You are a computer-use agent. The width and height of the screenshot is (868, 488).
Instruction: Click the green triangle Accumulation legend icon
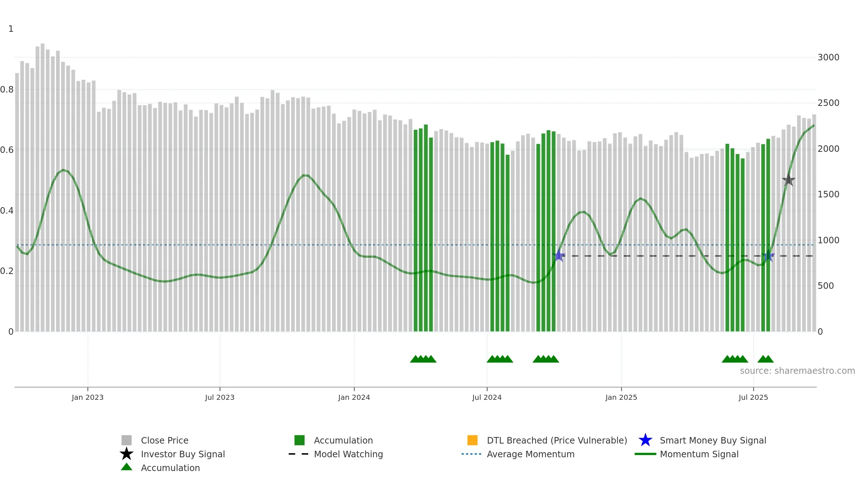coord(127,467)
